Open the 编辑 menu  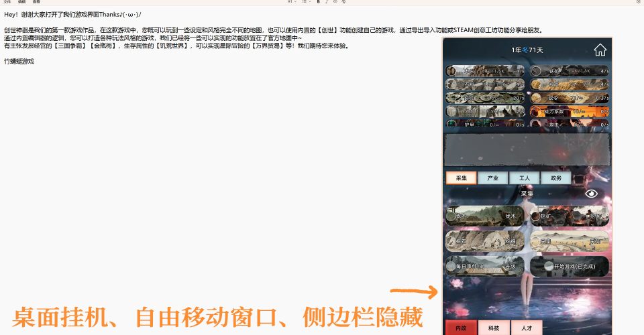pyautogui.click(x=22, y=2)
